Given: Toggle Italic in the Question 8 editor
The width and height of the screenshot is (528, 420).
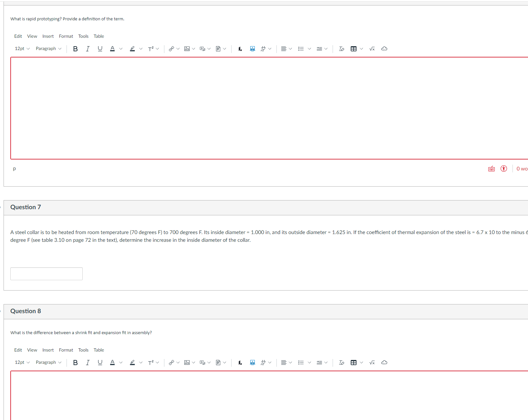Looking at the screenshot, I should pyautogui.click(x=88, y=363).
